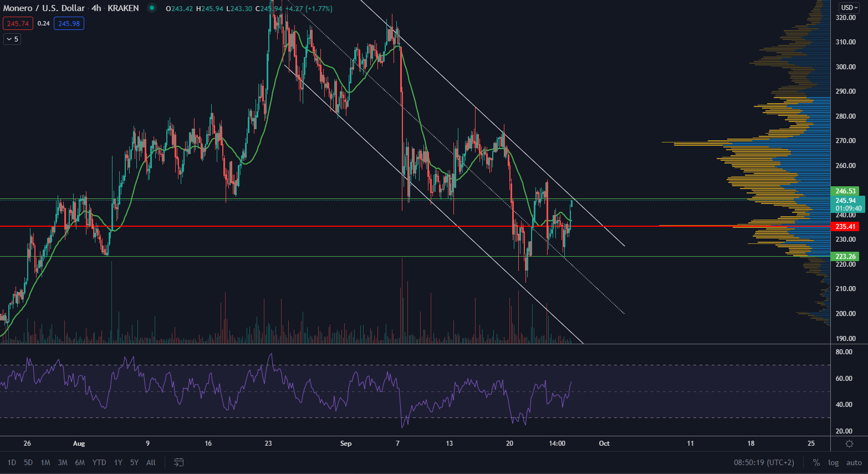The height and width of the screenshot is (474, 868).
Task: Select the red horizontal line label 235.41
Action: (845, 226)
